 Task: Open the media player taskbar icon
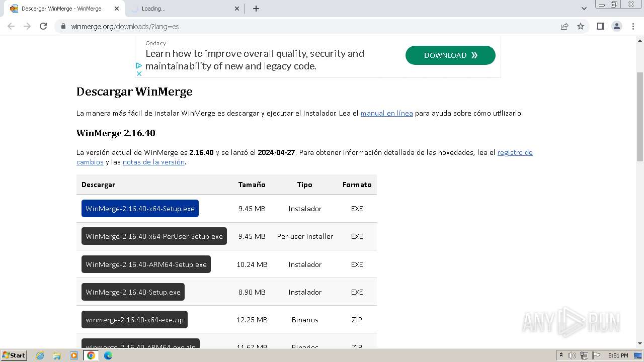[x=74, y=355]
